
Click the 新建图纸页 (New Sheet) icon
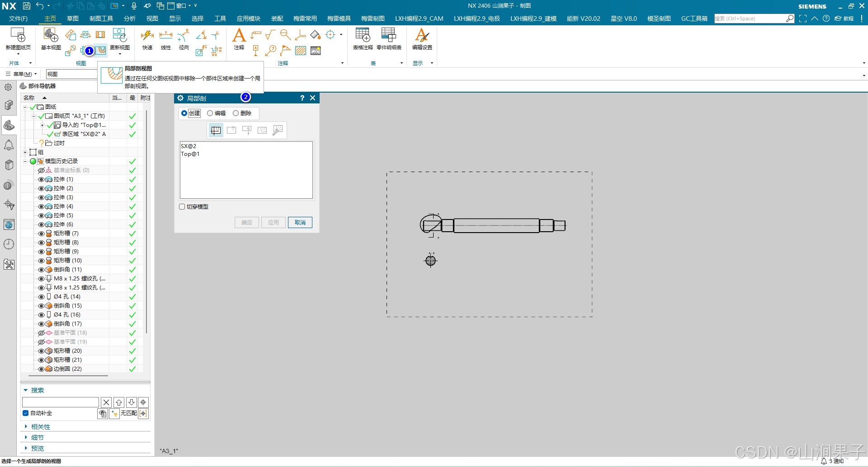[18, 35]
